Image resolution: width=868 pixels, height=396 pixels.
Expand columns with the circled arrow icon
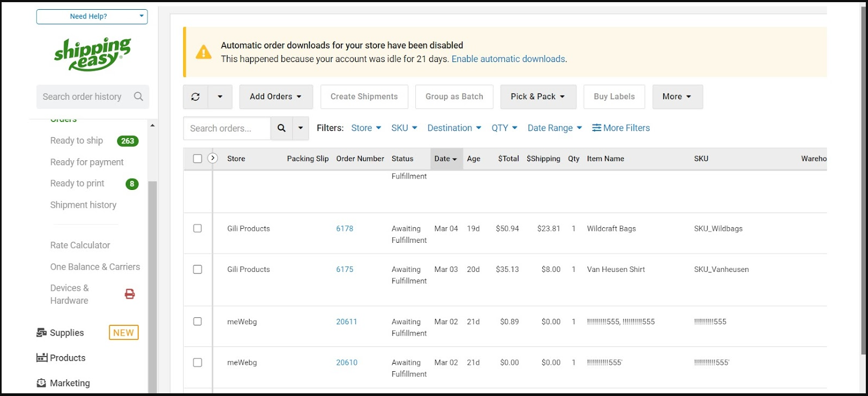click(213, 158)
